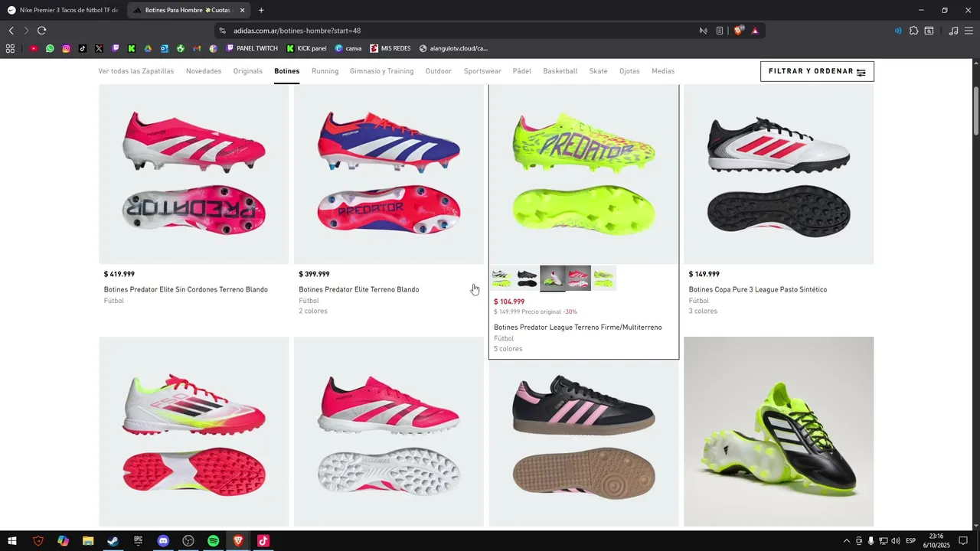Open the Skate category
Viewport: 980px width, 551px height.
pos(598,71)
